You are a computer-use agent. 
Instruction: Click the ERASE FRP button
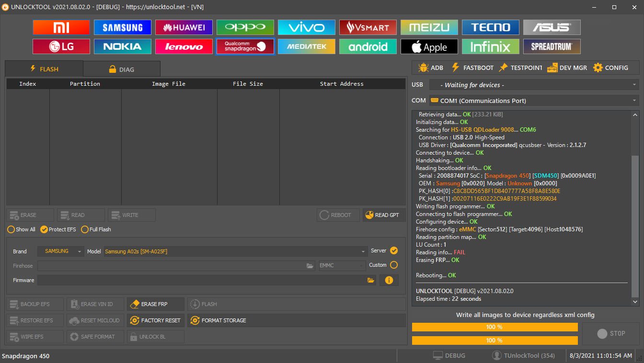[x=156, y=304]
